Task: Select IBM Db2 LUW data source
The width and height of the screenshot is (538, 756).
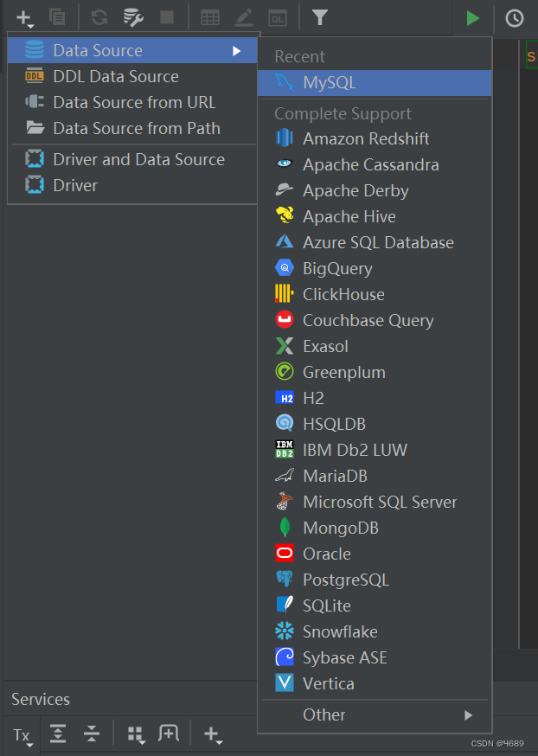Action: [x=375, y=451]
